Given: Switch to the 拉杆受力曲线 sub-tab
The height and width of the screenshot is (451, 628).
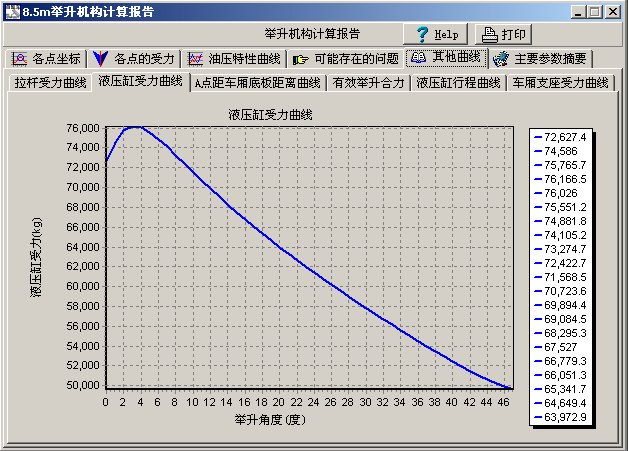Looking at the screenshot, I should [x=50, y=83].
